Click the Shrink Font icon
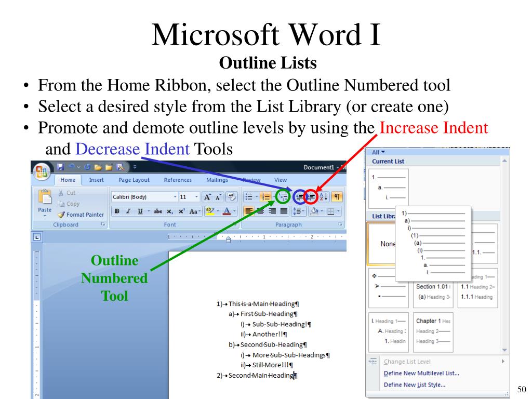 [219, 197]
